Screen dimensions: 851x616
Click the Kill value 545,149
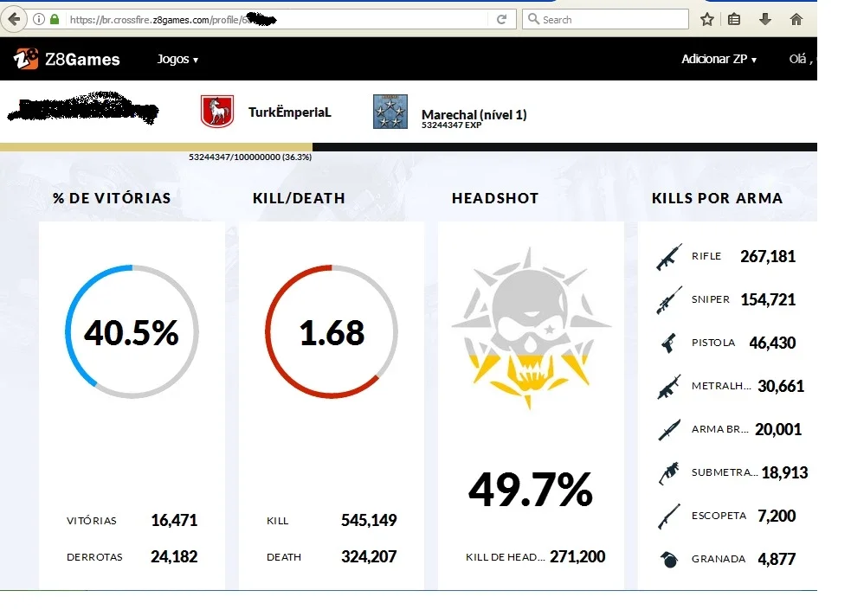(x=369, y=521)
